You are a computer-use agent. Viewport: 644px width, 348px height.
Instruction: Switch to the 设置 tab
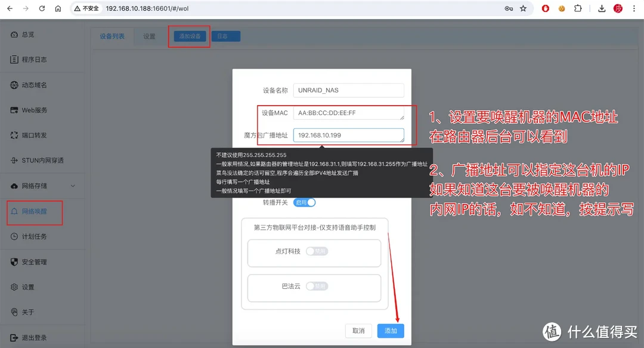click(x=149, y=36)
